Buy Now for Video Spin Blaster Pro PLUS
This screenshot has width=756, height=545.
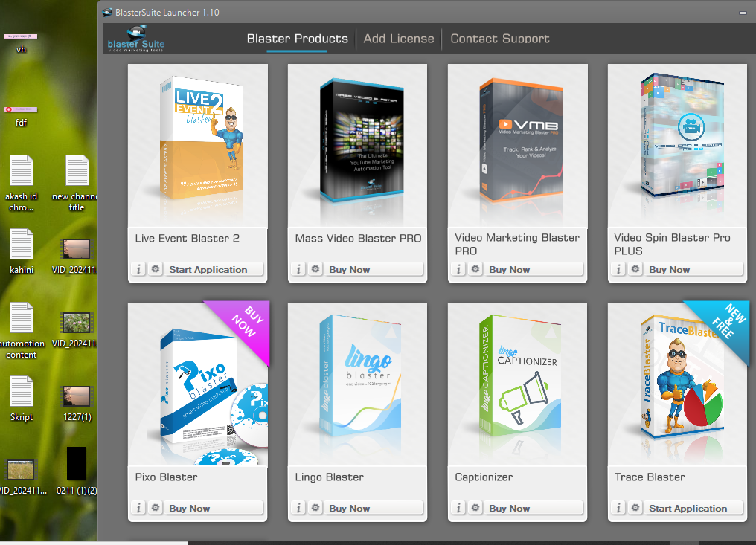693,269
